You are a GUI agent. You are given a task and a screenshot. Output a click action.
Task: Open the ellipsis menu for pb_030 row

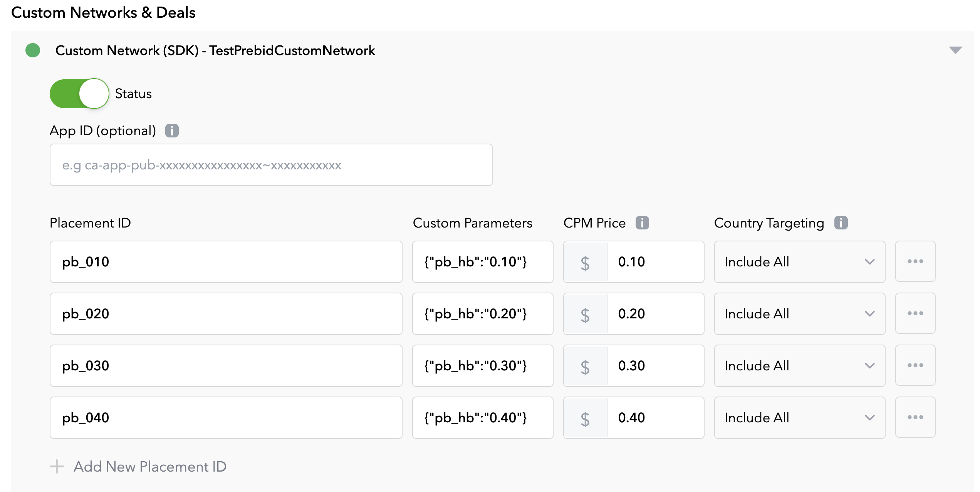click(x=915, y=365)
